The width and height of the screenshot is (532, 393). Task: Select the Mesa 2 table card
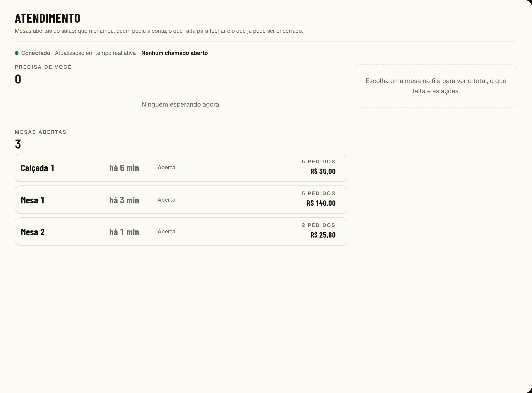pos(181,232)
